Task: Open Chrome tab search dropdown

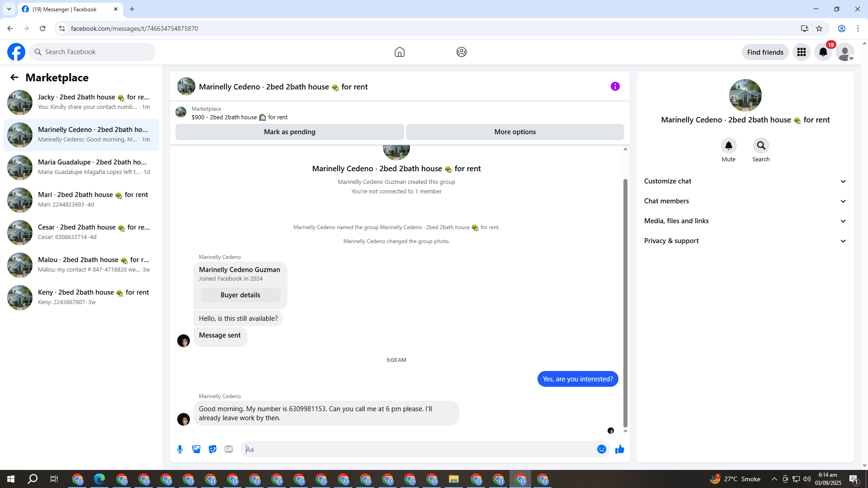Action: pyautogui.click(x=9, y=9)
